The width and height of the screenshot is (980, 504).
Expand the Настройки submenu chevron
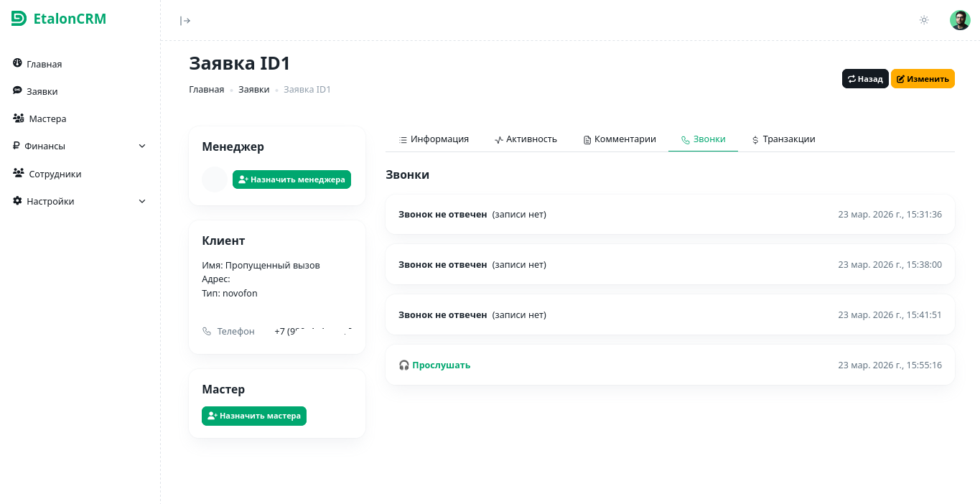pyautogui.click(x=142, y=202)
